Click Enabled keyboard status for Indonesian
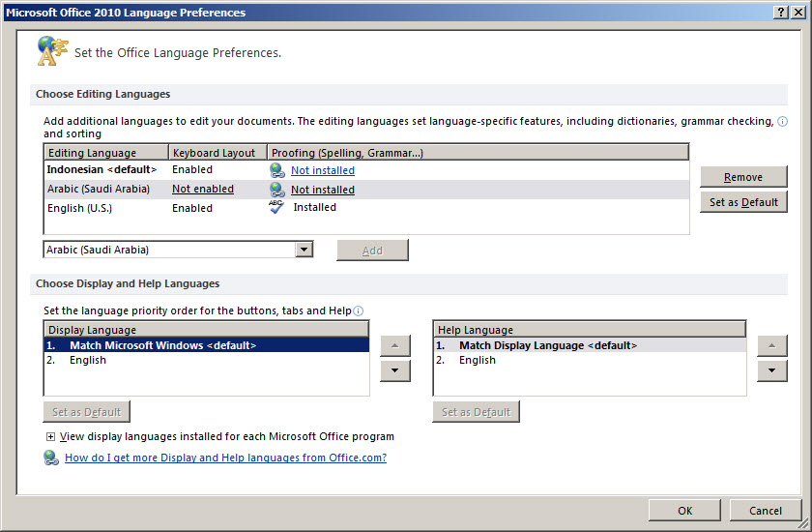This screenshot has height=532, width=812. (192, 169)
